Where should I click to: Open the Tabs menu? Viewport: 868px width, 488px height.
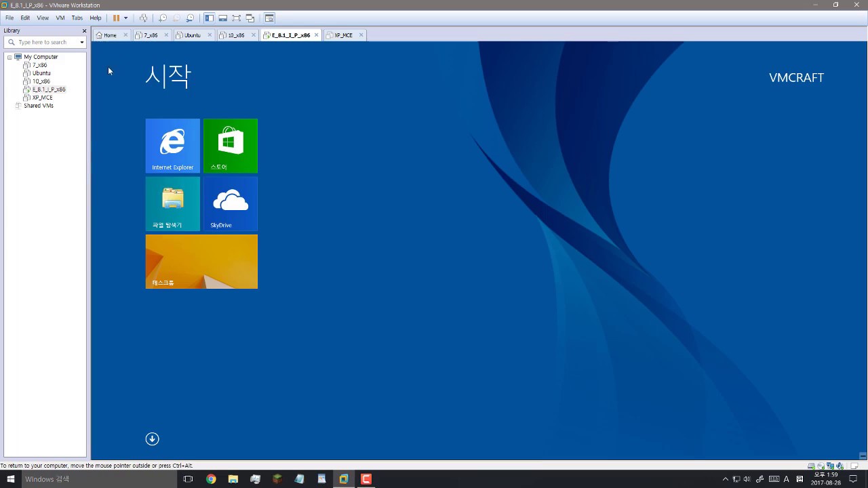[77, 18]
